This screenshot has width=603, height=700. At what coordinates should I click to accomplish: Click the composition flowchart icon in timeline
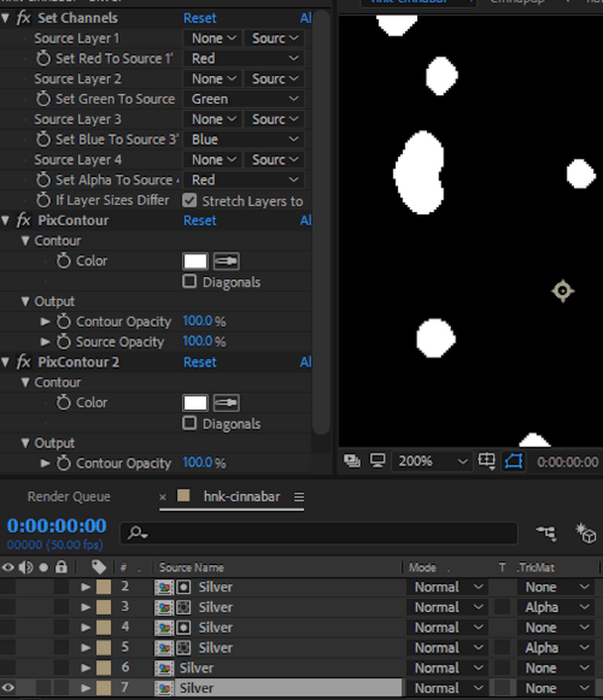point(545,534)
